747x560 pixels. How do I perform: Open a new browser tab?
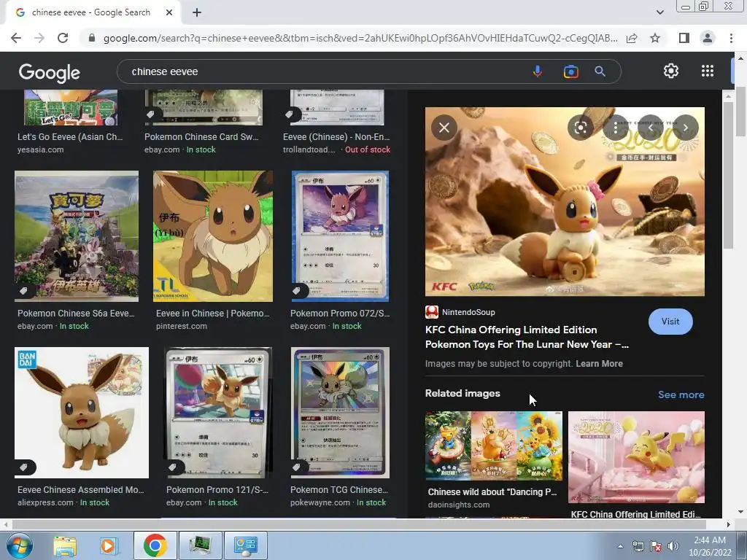[197, 13]
